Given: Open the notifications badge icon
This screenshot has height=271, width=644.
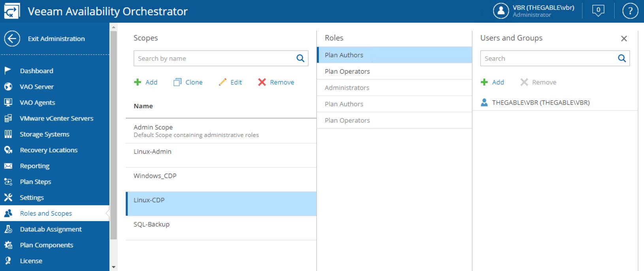Looking at the screenshot, I should [598, 11].
